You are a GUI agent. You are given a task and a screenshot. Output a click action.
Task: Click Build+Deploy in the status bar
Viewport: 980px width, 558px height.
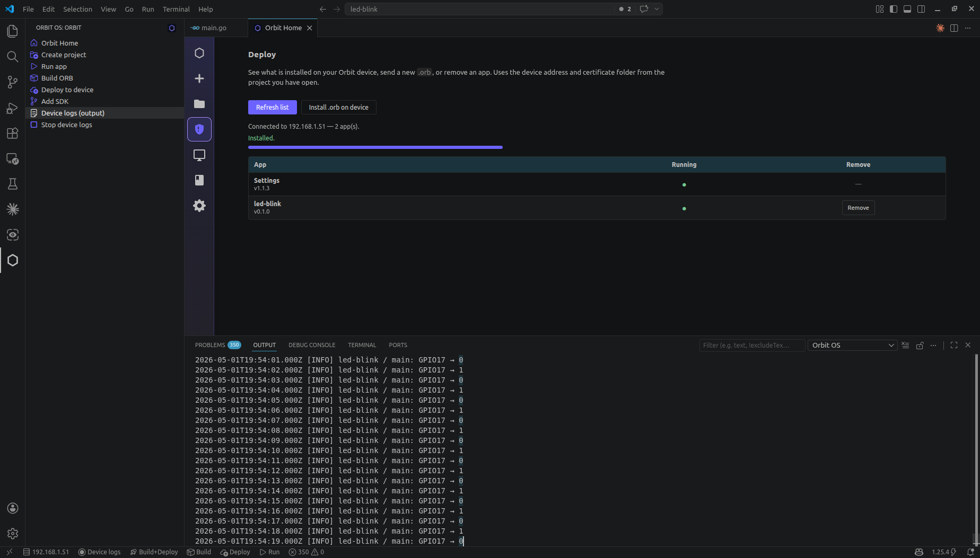[x=154, y=552]
